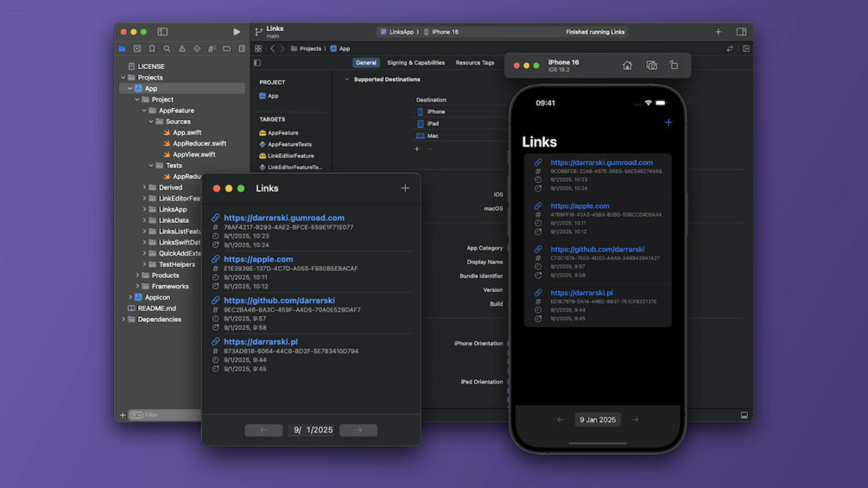
Task: Open the Project navigator folder icon
Action: [x=123, y=48]
